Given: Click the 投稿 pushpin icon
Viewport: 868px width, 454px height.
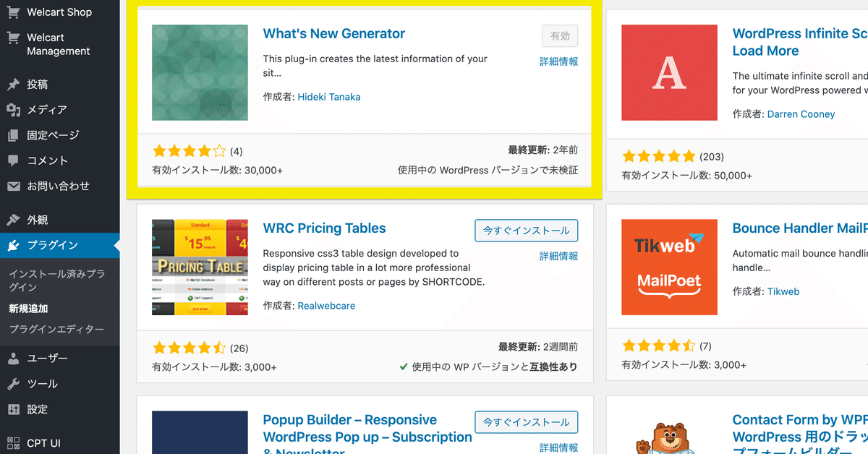Looking at the screenshot, I should point(13,85).
